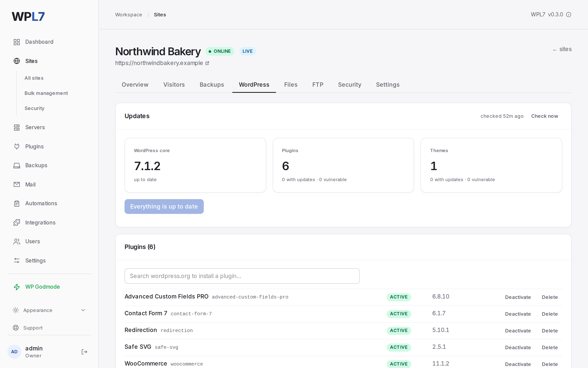Click the WP Godmode lightning icon
The image size is (588, 368).
click(17, 287)
